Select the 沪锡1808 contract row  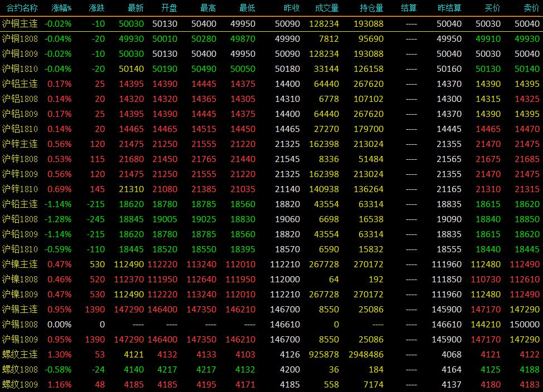pyautogui.click(x=271, y=324)
